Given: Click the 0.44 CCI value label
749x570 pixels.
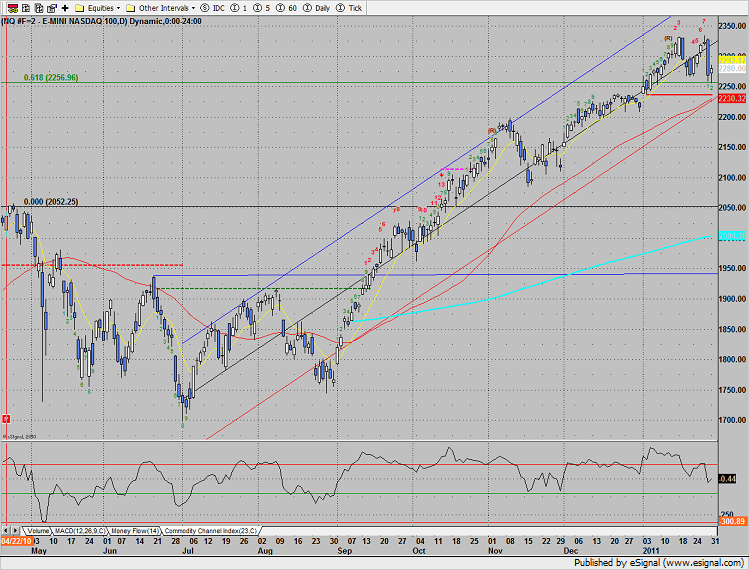Looking at the screenshot, I should pyautogui.click(x=728, y=479).
